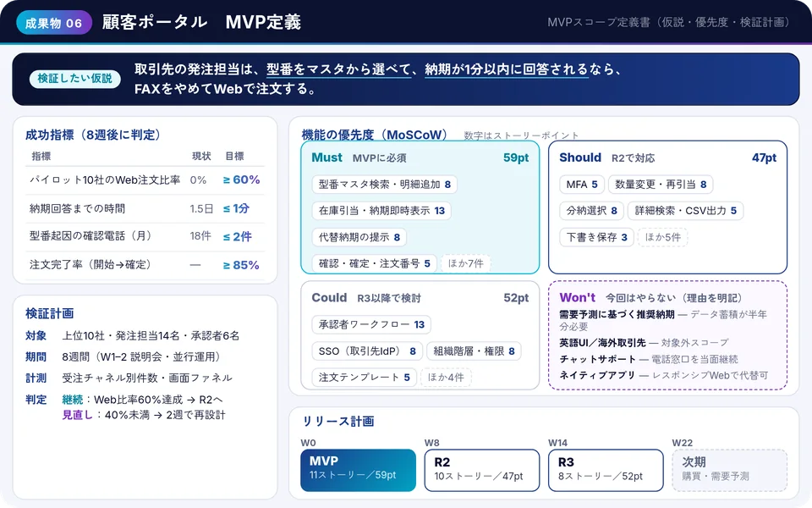Click the Should card heading
812x508 pixels.
[x=580, y=157]
